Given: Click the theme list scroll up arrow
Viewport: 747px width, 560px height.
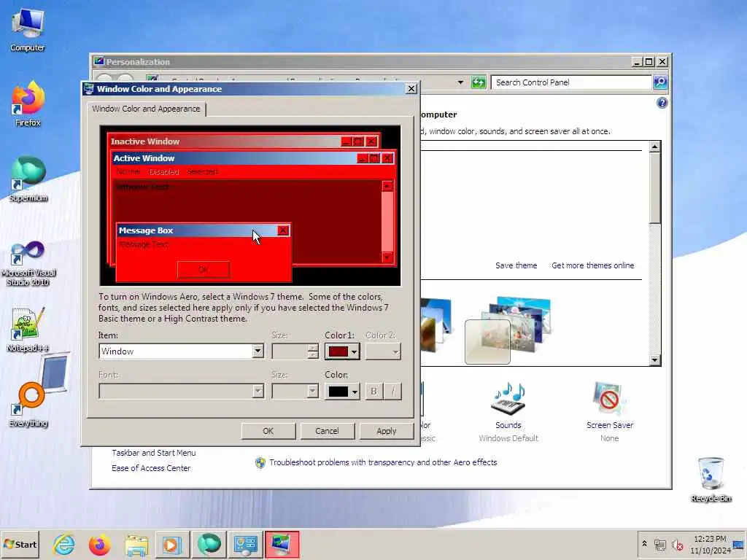Looking at the screenshot, I should point(655,146).
